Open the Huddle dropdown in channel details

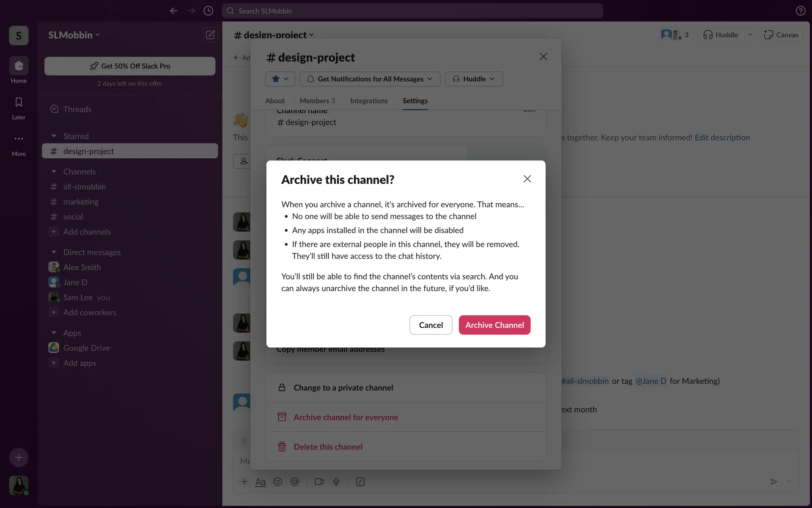click(x=474, y=79)
